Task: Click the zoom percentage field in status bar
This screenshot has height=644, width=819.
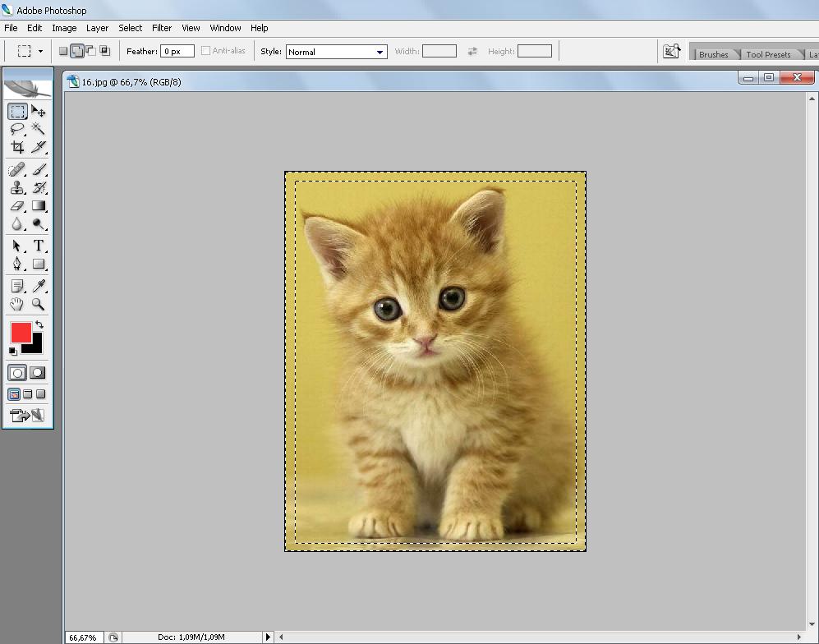Action: [x=84, y=637]
